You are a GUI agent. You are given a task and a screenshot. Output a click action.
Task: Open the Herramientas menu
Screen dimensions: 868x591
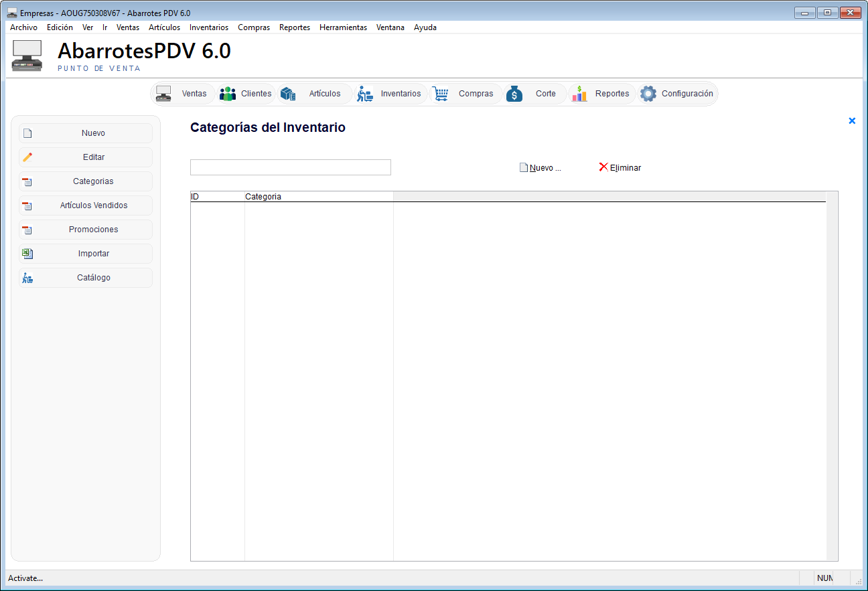tap(343, 27)
